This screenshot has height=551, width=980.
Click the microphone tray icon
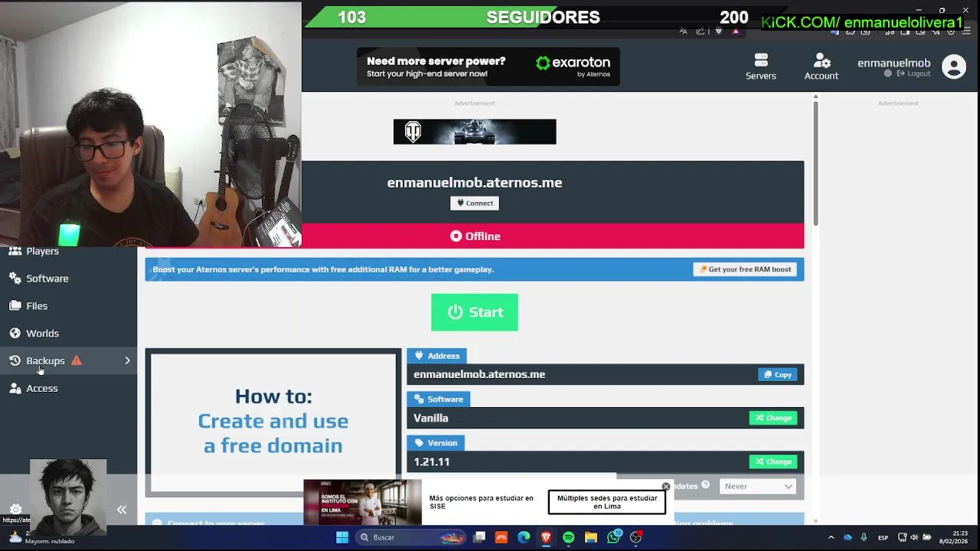pyautogui.click(x=864, y=537)
